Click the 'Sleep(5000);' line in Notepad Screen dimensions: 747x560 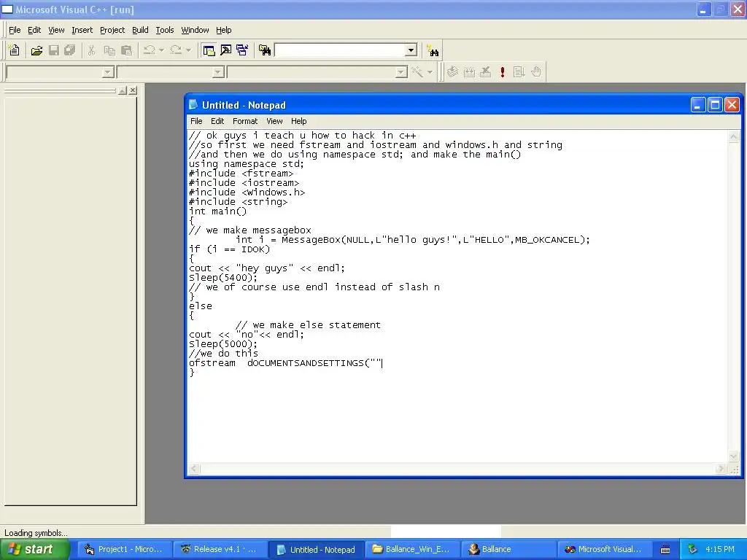tap(223, 344)
